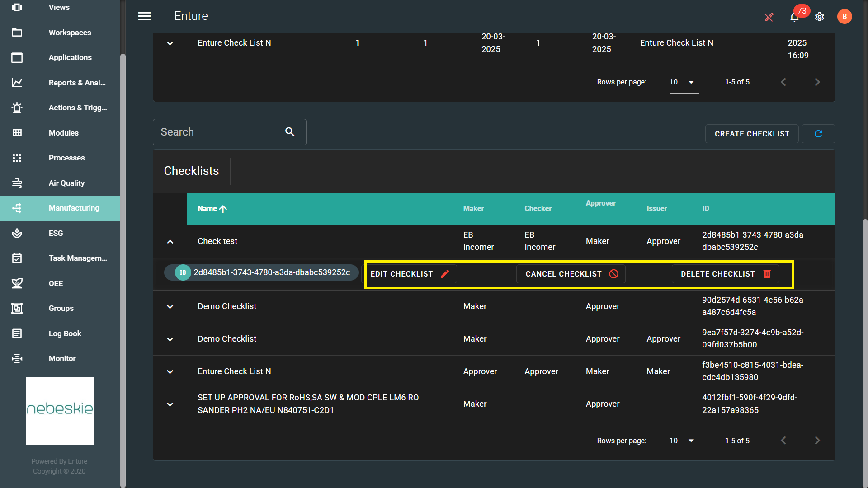This screenshot has height=488, width=868.
Task: Click the hamburger menu icon
Action: coord(144,16)
